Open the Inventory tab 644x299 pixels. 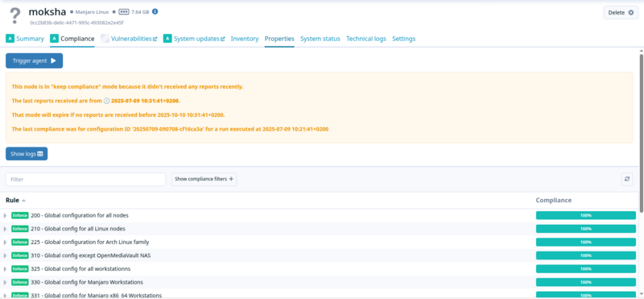click(245, 39)
